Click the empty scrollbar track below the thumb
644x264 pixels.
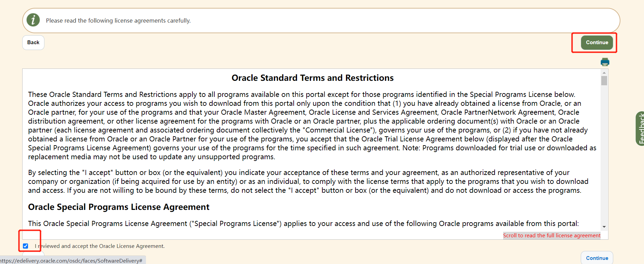[604, 154]
